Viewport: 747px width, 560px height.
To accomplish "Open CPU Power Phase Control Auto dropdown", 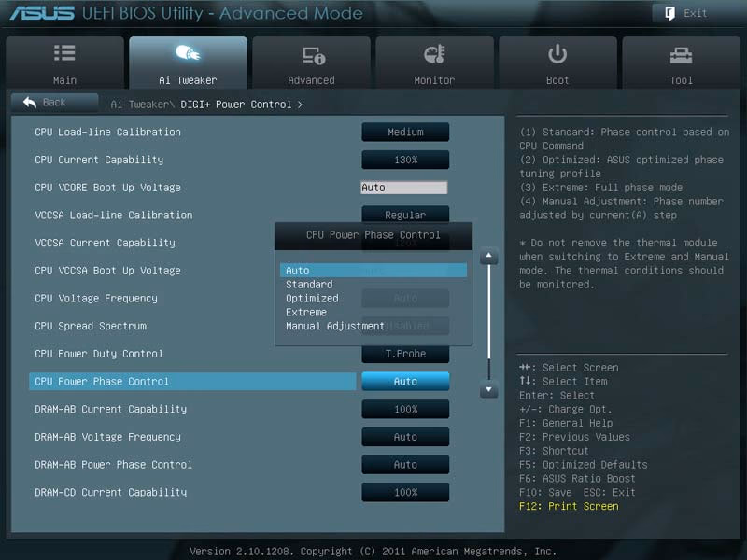I will (405, 382).
